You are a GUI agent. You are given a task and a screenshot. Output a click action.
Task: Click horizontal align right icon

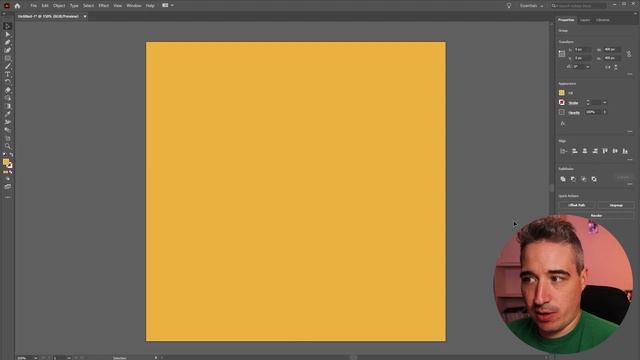595,151
